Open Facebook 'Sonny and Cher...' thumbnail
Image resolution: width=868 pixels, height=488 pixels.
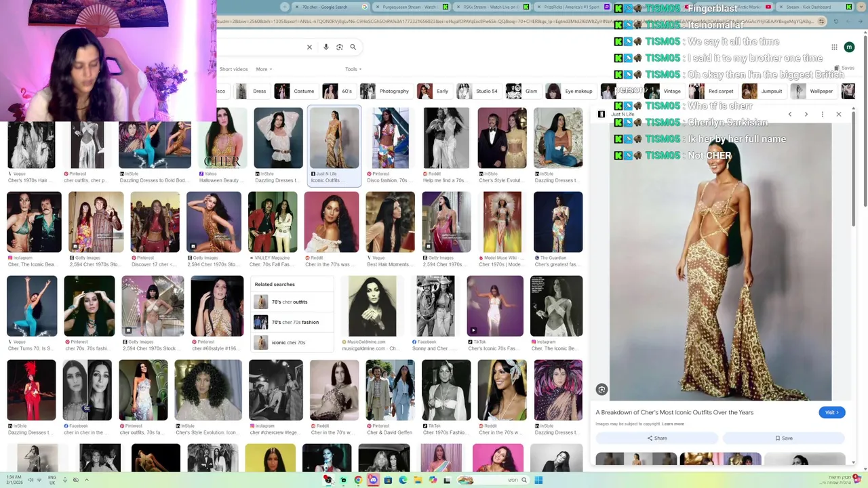pos(435,306)
